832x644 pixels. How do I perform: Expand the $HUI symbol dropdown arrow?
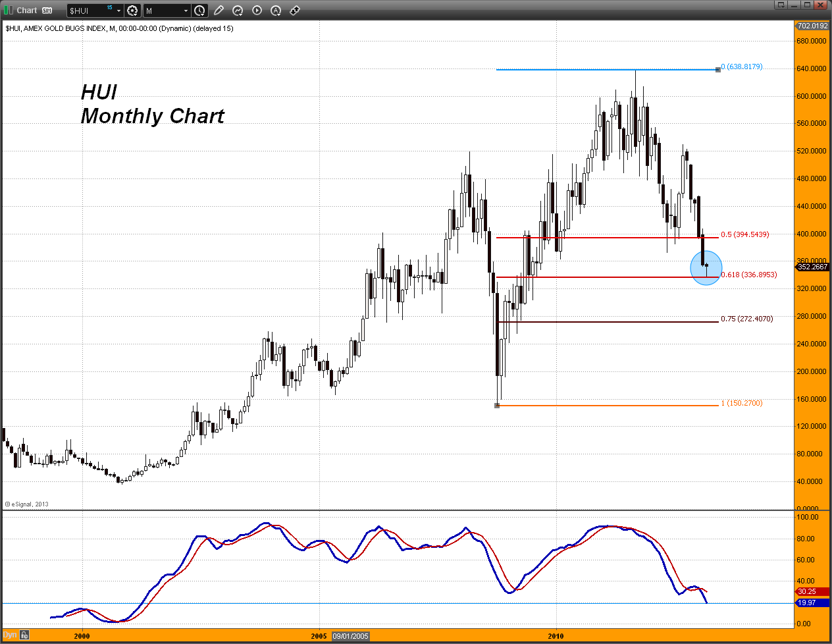pyautogui.click(x=118, y=11)
